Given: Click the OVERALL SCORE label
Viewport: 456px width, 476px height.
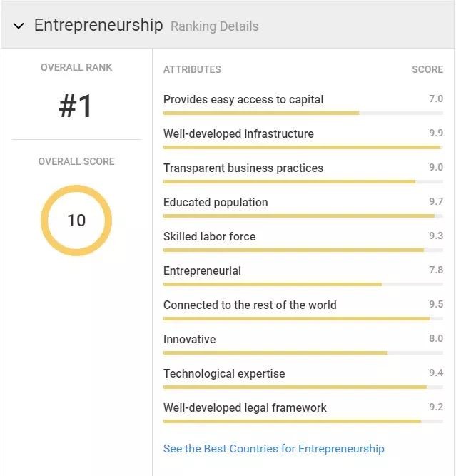Looking at the screenshot, I should tap(76, 161).
